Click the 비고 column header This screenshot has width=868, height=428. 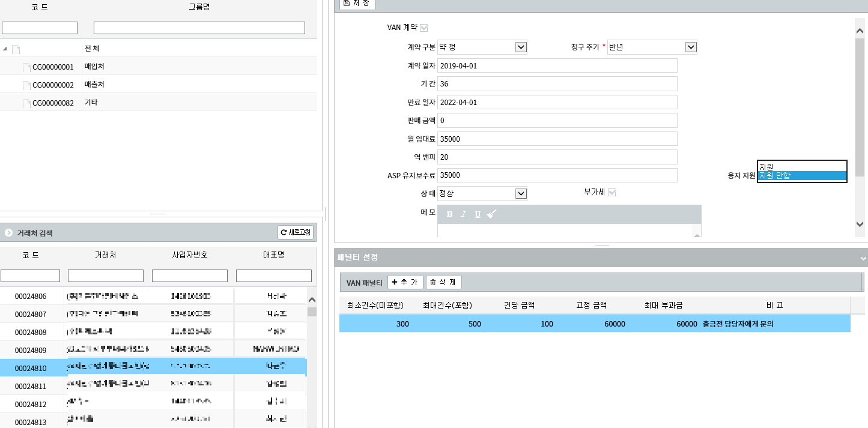(775, 305)
